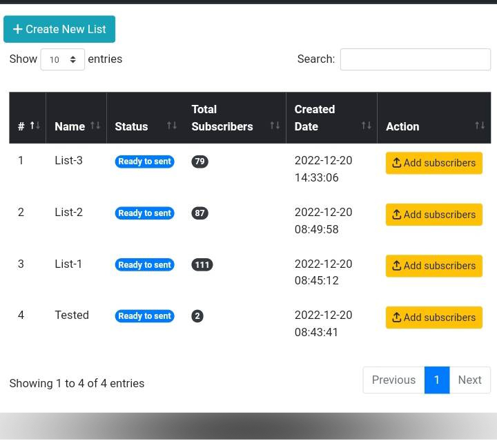This screenshot has width=497, height=448.
Task: Click the Name column header text
Action: click(x=70, y=126)
